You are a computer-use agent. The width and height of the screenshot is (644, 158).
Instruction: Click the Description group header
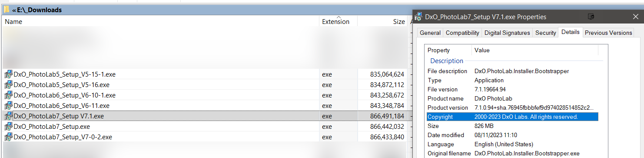pos(447,61)
